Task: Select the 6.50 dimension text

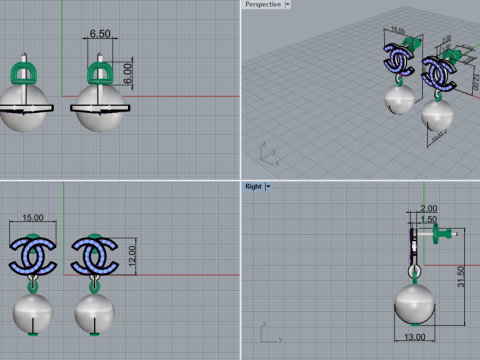Action: (100, 34)
